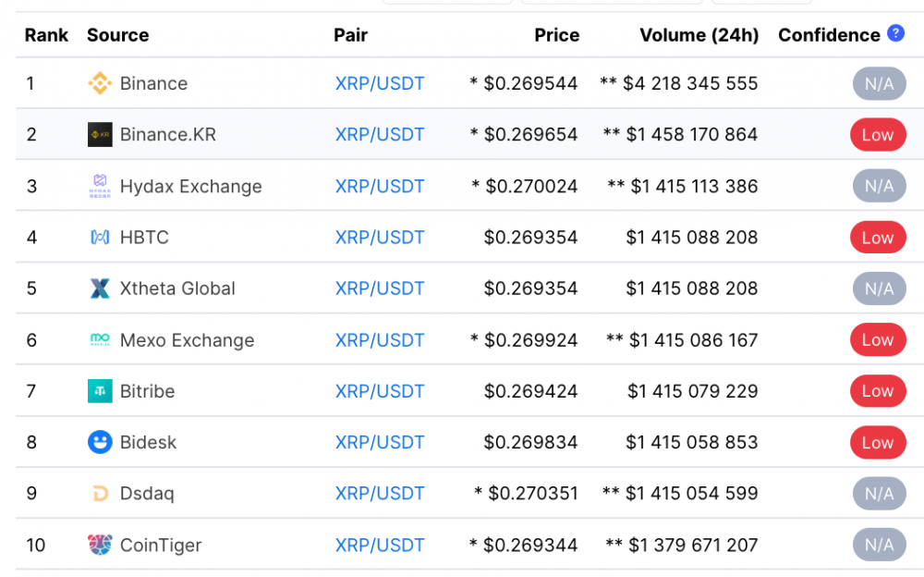Viewport: 924px width, 577px height.
Task: Click the Dsdaq logo icon
Action: click(100, 493)
